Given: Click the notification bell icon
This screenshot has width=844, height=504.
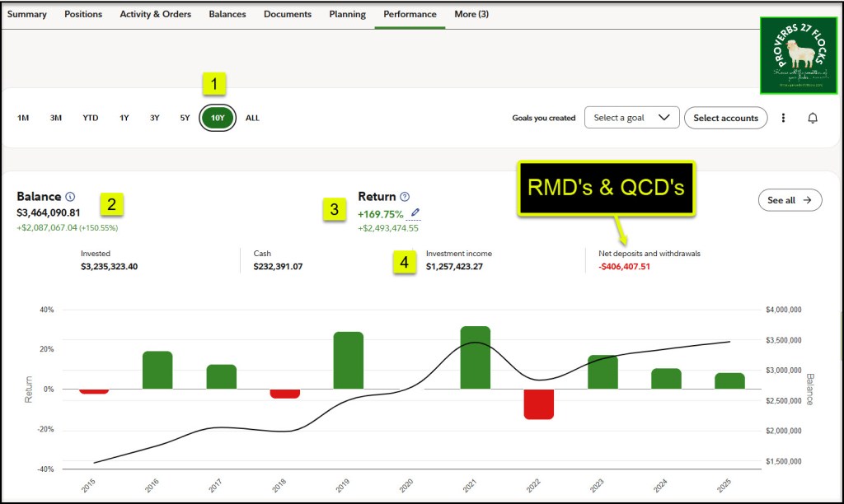Looking at the screenshot, I should [813, 118].
